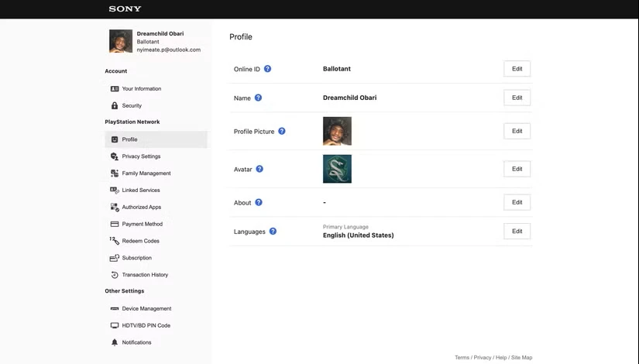Edit the Avatar

(x=517, y=169)
